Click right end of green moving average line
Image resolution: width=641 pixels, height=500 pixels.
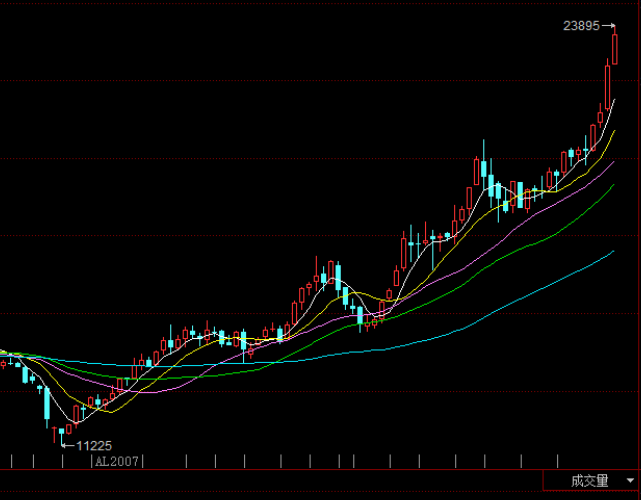tap(614, 186)
